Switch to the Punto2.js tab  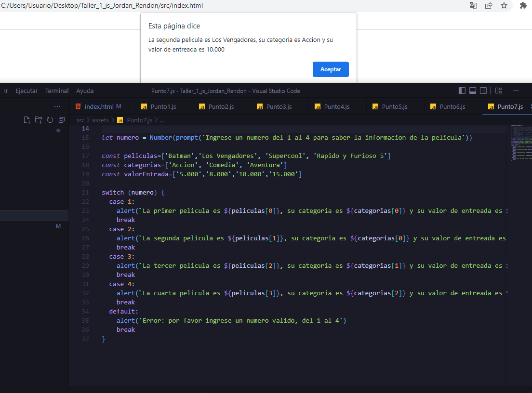coord(222,106)
